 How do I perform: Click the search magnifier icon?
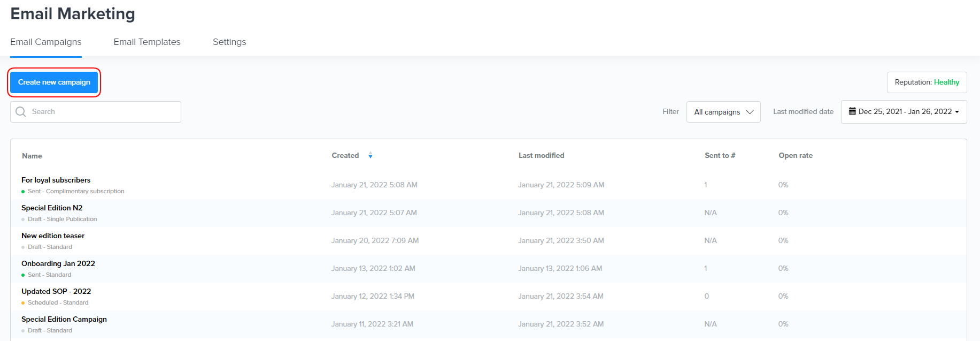pos(21,112)
